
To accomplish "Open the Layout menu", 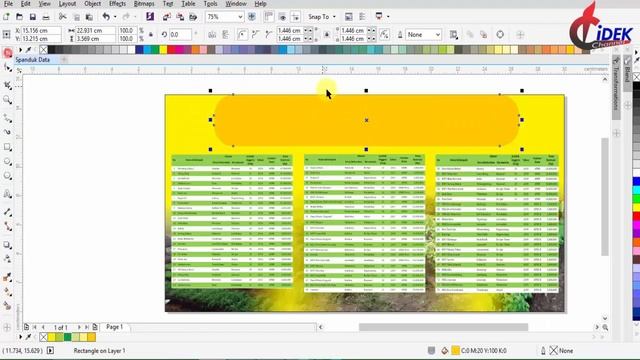I will pos(67,4).
